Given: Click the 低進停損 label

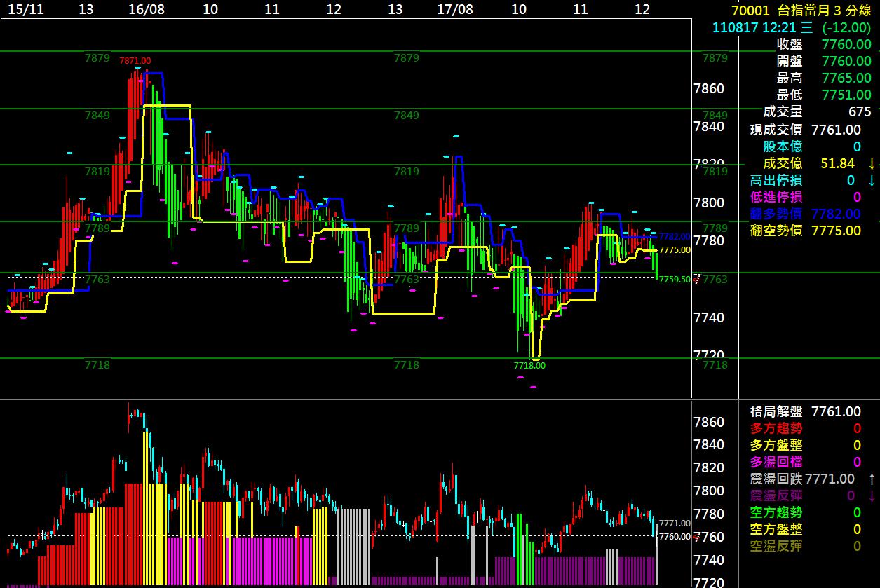Looking at the screenshot, I should point(776,197).
